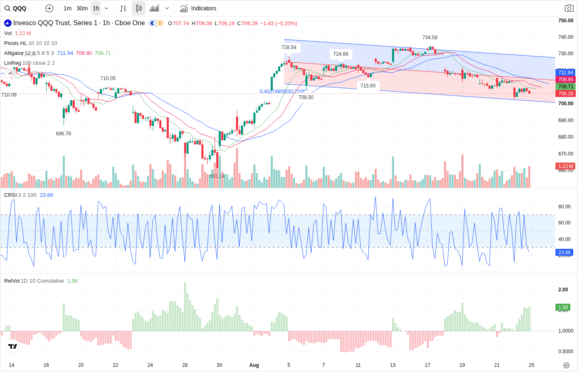
Task: Click the 734.58 pivot high label
Action: tap(430, 38)
